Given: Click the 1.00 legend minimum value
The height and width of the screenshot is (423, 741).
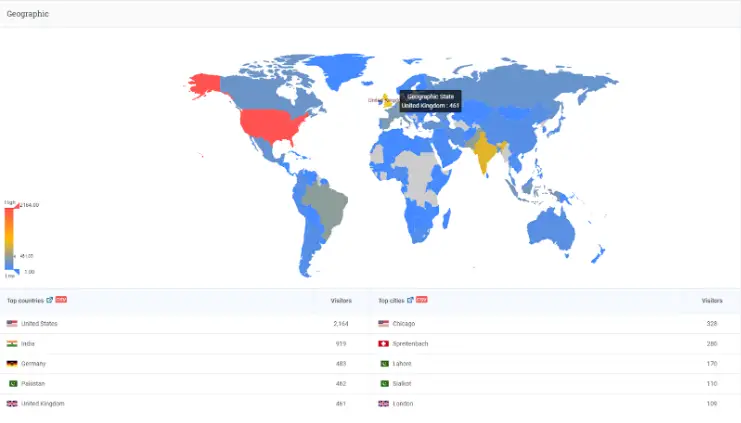Looking at the screenshot, I should 29,272.
